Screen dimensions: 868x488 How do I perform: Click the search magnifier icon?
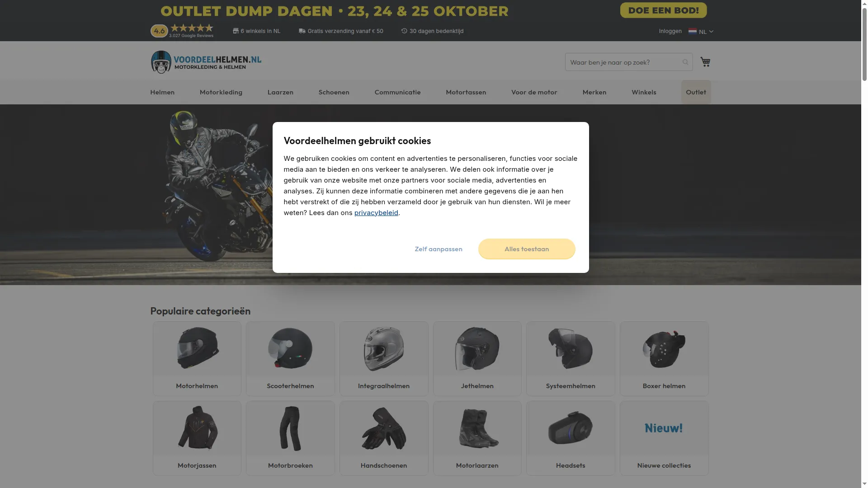(685, 62)
